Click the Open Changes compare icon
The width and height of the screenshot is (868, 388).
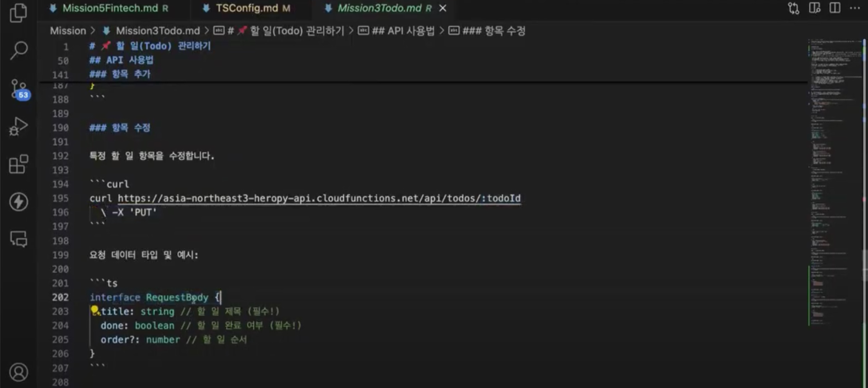793,8
